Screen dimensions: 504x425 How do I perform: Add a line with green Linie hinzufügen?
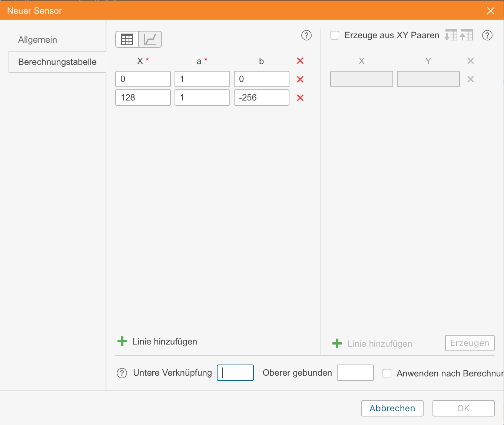click(157, 342)
